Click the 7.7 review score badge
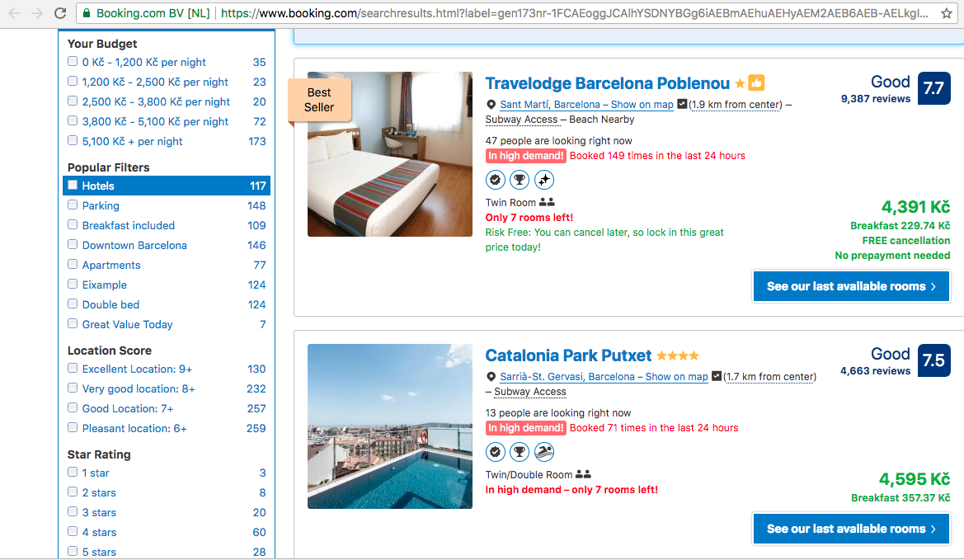 coord(933,88)
